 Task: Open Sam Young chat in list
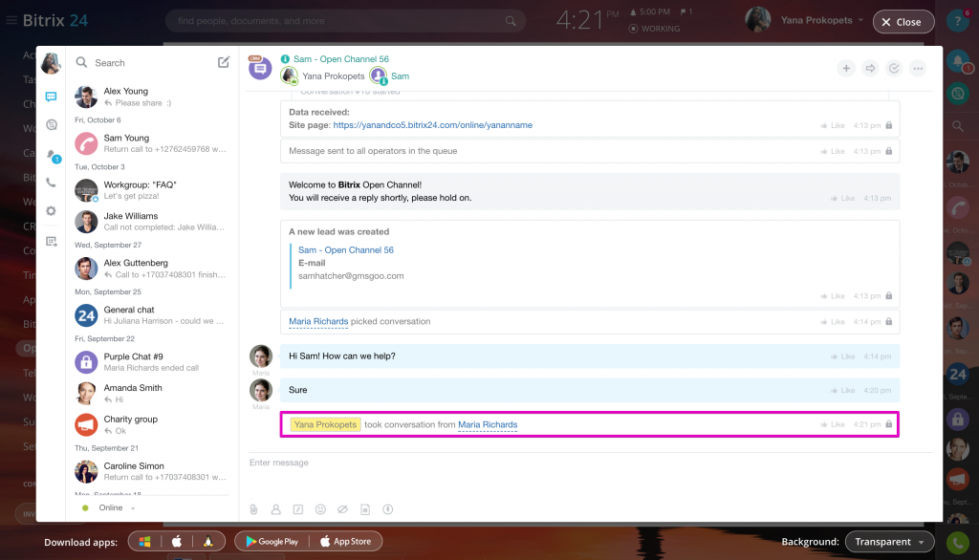(150, 143)
